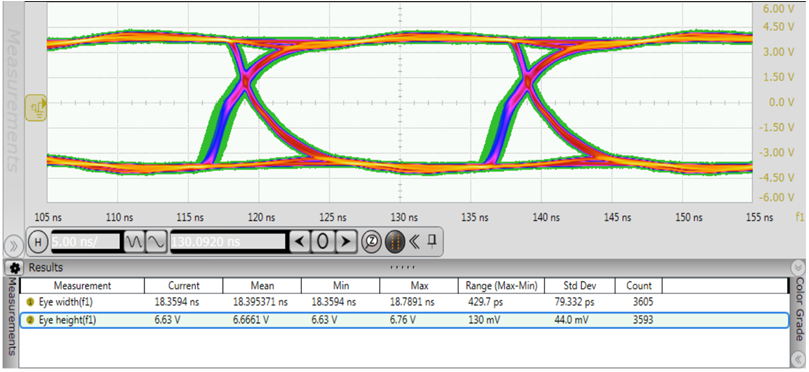Sort by the Max column header
The height and width of the screenshot is (372, 809).
coord(419,285)
